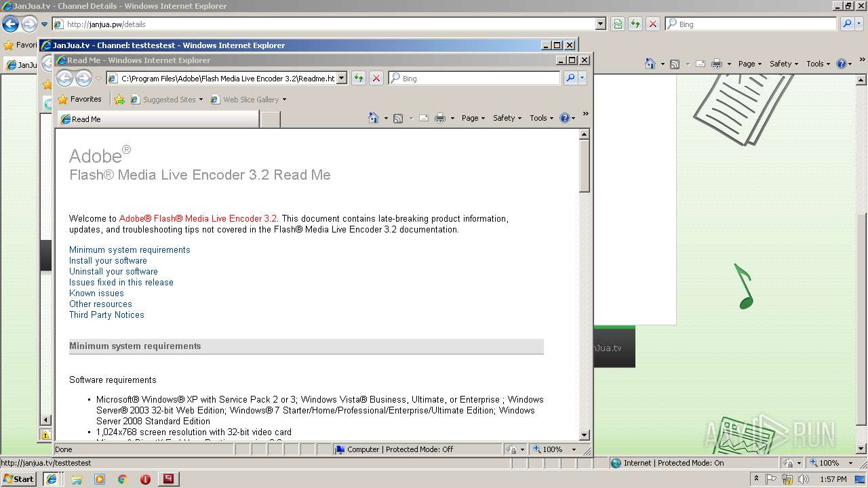Click search magnifier in Read Me window
This screenshot has height=488, width=868.
coord(570,78)
